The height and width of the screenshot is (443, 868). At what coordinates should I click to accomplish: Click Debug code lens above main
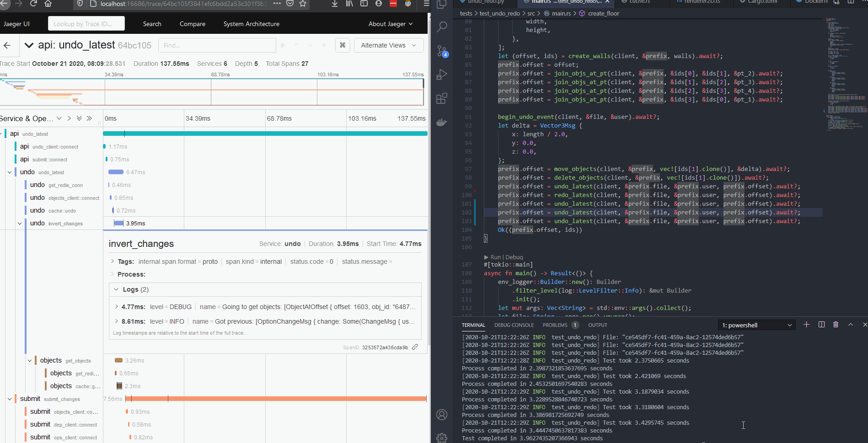coord(514,257)
